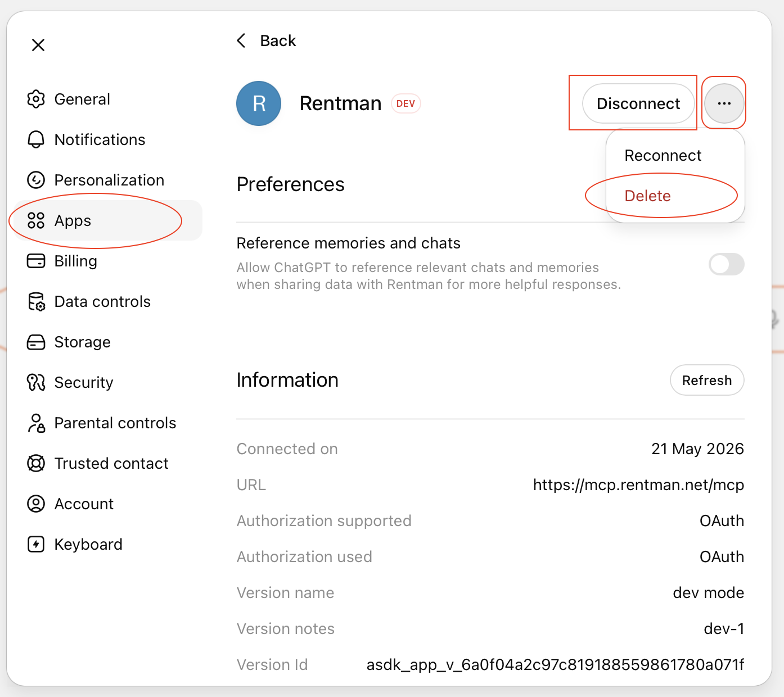Click the Parental controls person icon
Viewport: 784px width, 697px height.
(x=36, y=423)
